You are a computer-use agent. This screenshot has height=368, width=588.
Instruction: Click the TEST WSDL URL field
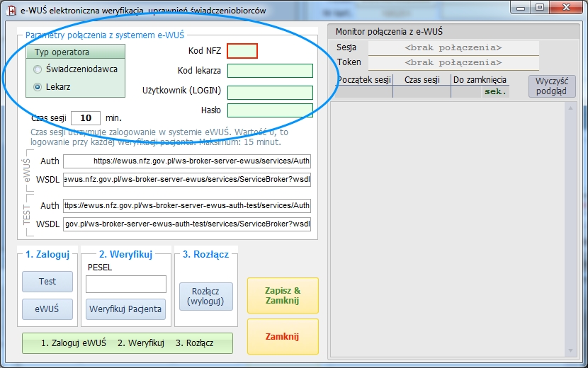187,224
